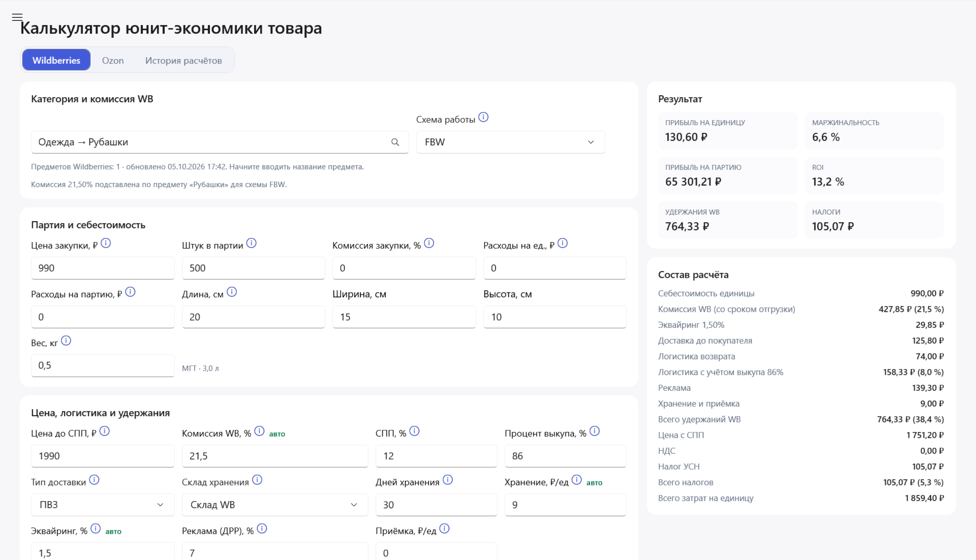Show info for Хранение, ₽/ед
The image size is (976, 560).
(577, 480)
